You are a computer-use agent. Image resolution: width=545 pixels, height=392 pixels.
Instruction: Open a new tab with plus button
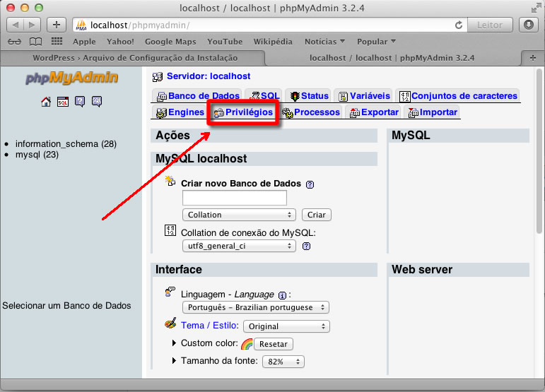(532, 58)
